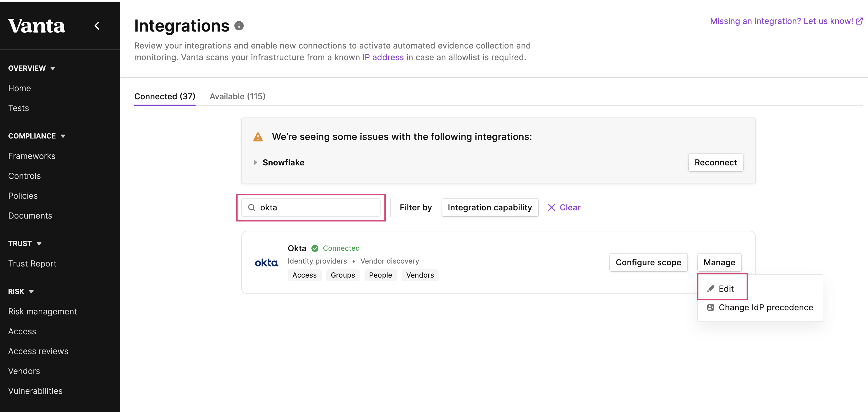This screenshot has width=868, height=412.
Task: Open Trust Report in the sidebar
Action: click(32, 264)
